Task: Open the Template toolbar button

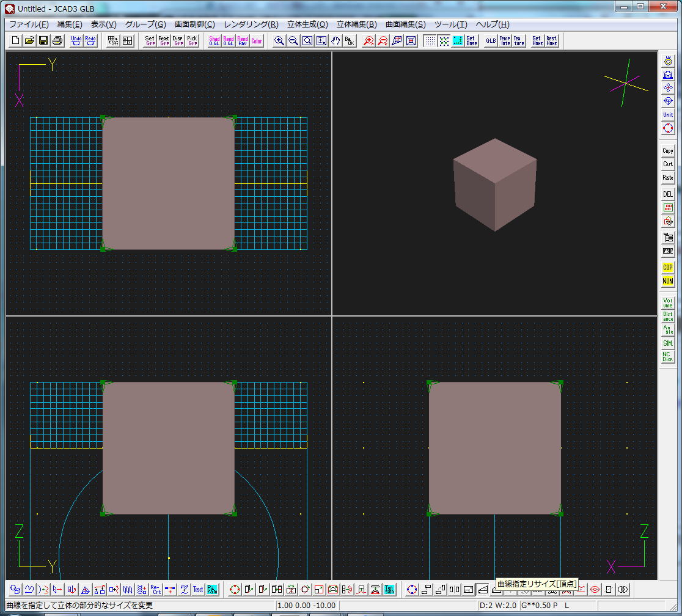Action: pyautogui.click(x=505, y=40)
